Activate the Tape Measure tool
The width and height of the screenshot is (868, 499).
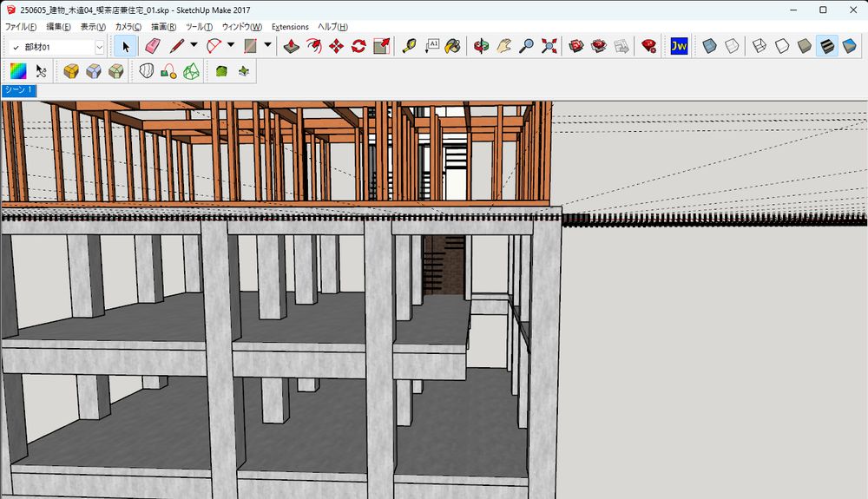click(x=409, y=46)
